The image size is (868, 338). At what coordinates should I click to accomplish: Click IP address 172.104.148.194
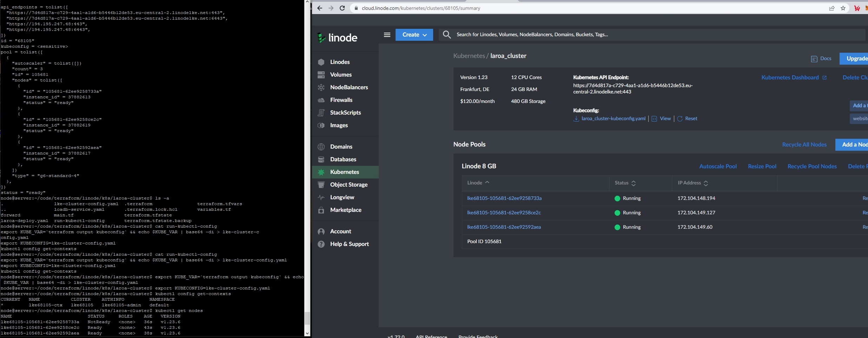tap(696, 198)
